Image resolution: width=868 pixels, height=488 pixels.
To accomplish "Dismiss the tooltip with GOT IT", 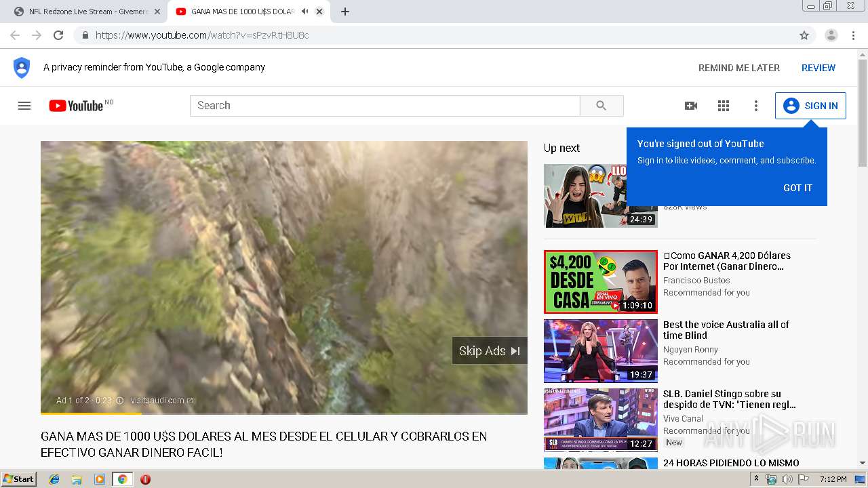I will coord(797,188).
